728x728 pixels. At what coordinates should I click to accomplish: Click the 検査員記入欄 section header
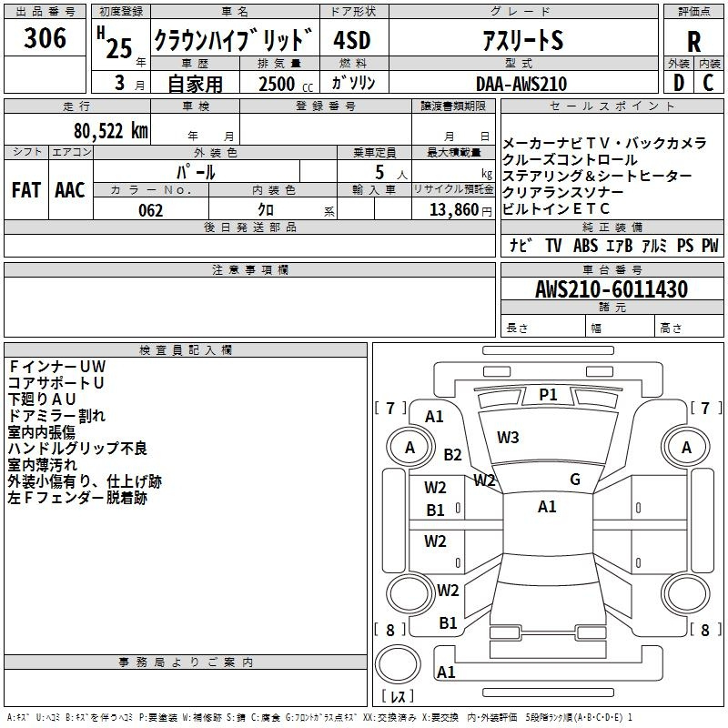[x=186, y=350]
